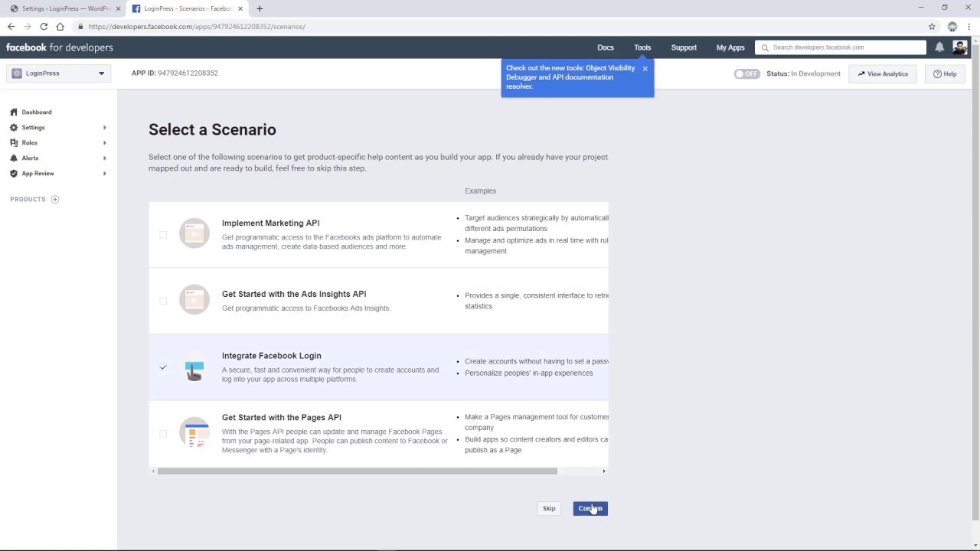Click the browser back arrow
980x551 pixels.
tap(11, 26)
